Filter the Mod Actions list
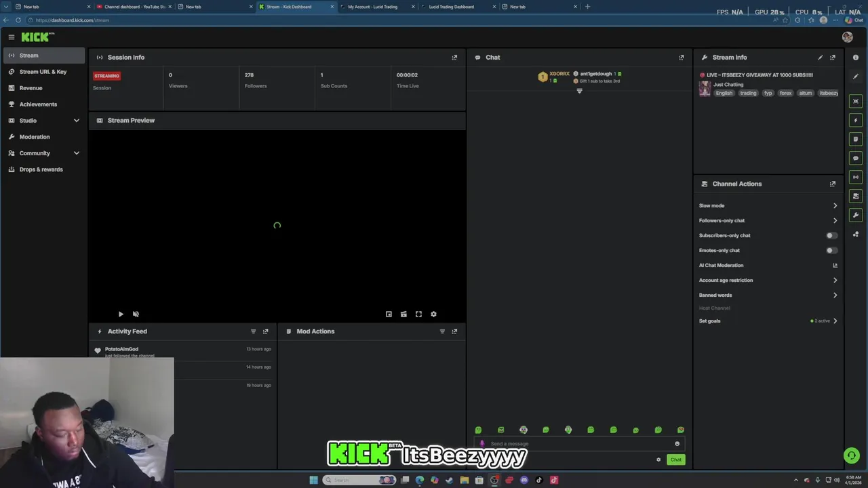The image size is (868, 488). click(x=442, y=331)
